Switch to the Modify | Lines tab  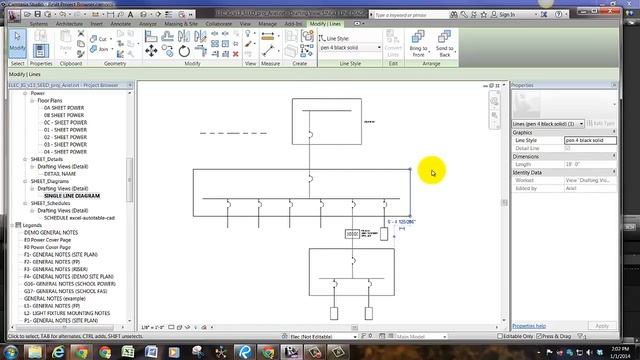coord(325,24)
